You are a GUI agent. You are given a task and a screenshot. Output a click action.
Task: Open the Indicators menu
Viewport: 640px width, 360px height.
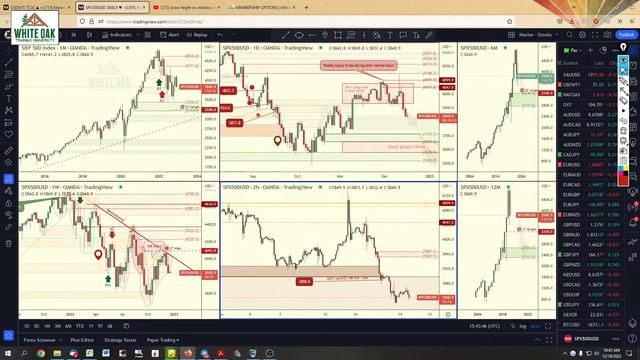point(117,35)
